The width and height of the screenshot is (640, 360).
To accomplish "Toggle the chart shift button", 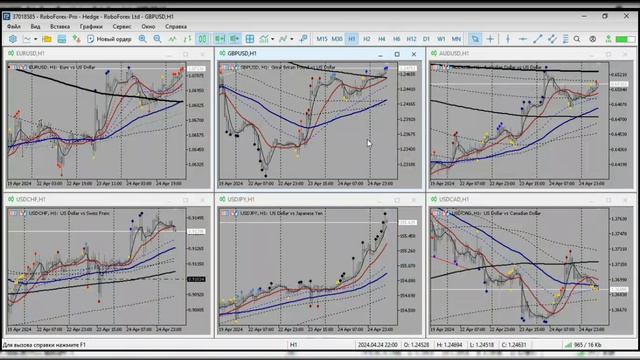I will coord(220,39).
